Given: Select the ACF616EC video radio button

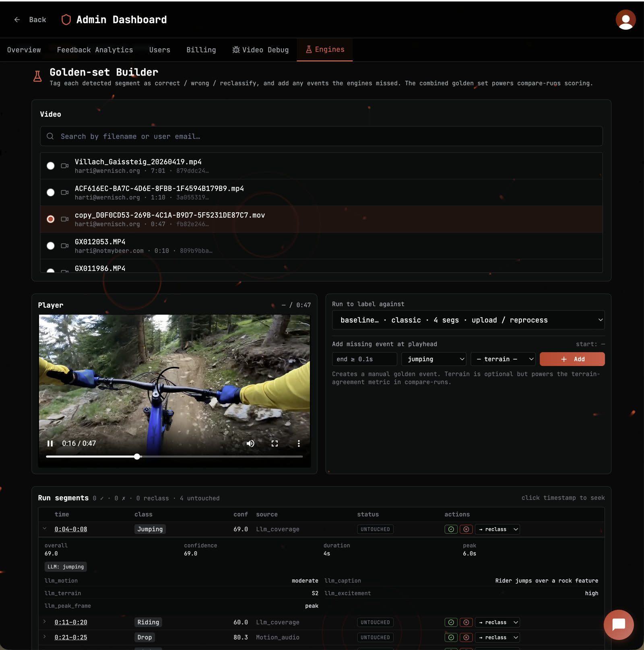Looking at the screenshot, I should coord(50,192).
